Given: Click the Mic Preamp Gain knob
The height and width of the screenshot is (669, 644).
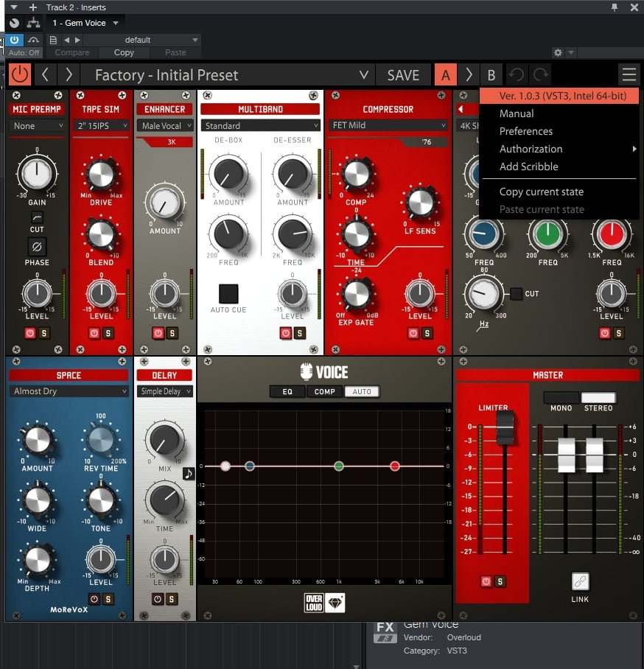Looking at the screenshot, I should (x=37, y=174).
